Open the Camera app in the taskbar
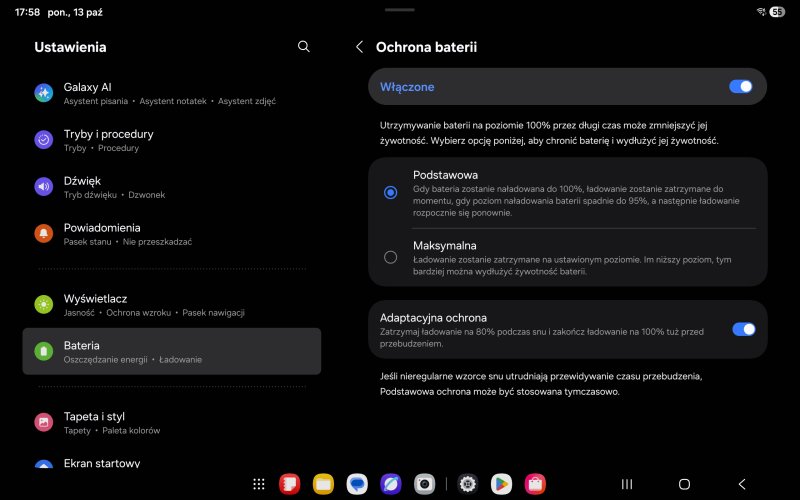800x500 pixels. click(425, 484)
